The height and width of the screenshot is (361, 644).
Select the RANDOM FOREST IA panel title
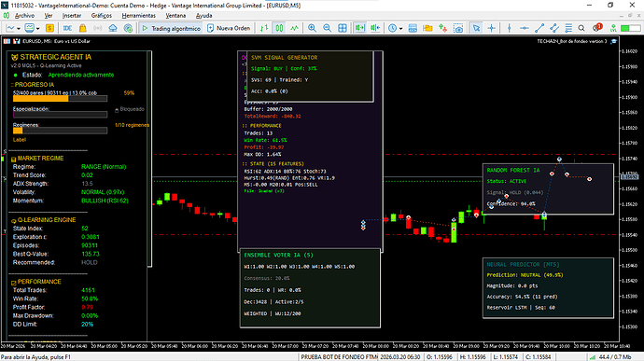point(513,170)
